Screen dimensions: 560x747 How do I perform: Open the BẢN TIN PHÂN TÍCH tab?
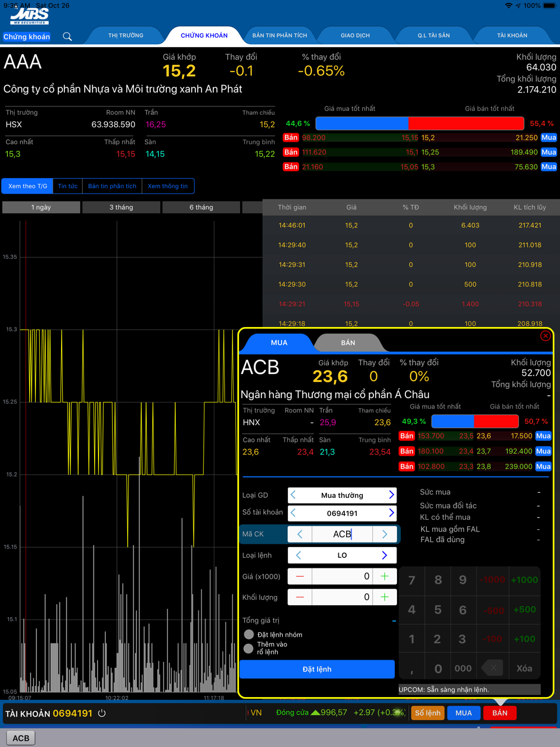(279, 35)
